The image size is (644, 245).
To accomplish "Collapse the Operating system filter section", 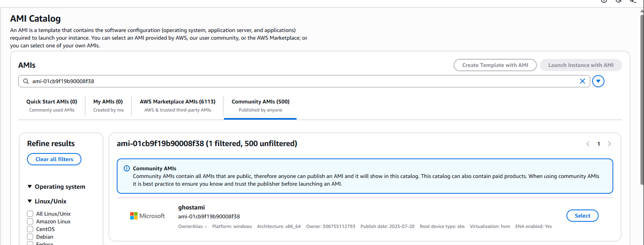I will tap(30, 187).
